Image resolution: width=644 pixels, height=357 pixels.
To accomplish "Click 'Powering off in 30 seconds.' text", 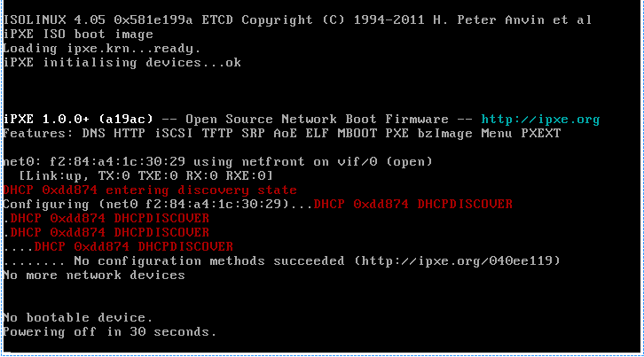I will 110,332.
